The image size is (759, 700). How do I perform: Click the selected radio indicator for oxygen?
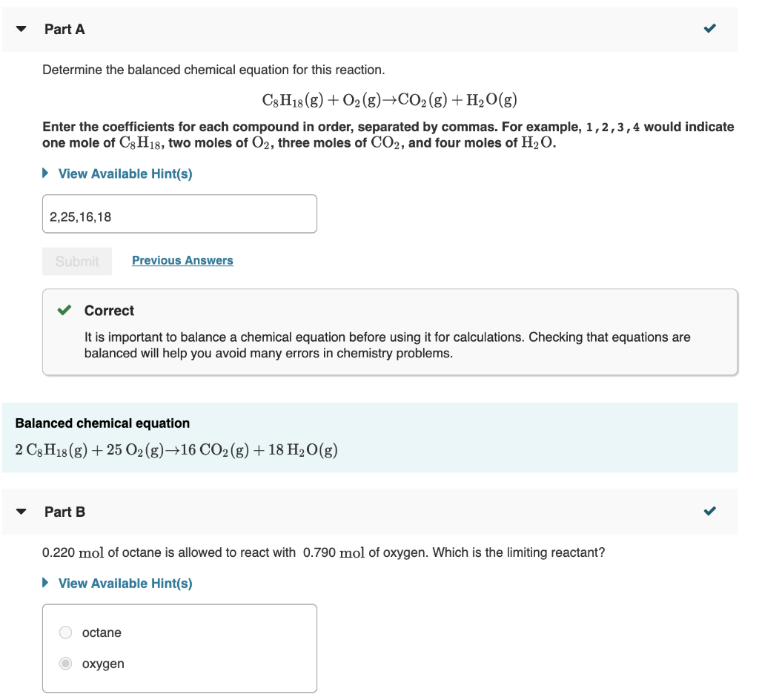tap(65, 663)
